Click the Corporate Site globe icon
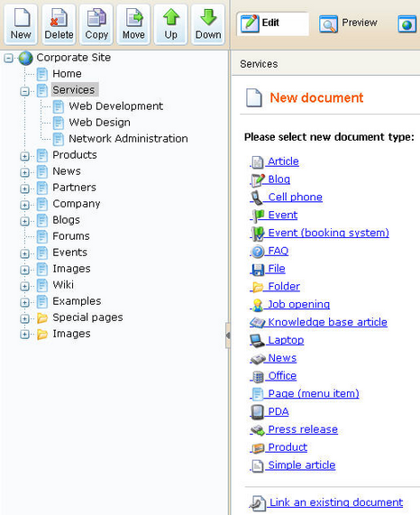 click(x=26, y=58)
